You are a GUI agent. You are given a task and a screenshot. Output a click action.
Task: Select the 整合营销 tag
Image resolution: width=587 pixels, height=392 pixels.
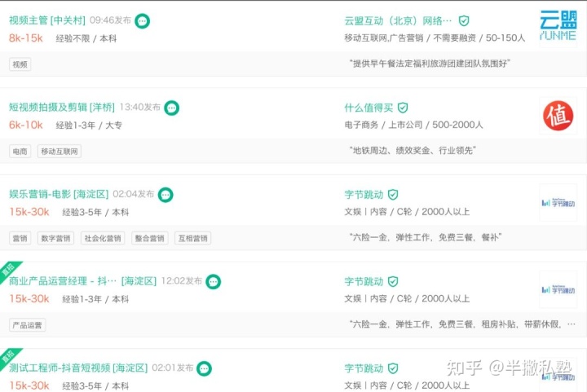click(x=150, y=238)
